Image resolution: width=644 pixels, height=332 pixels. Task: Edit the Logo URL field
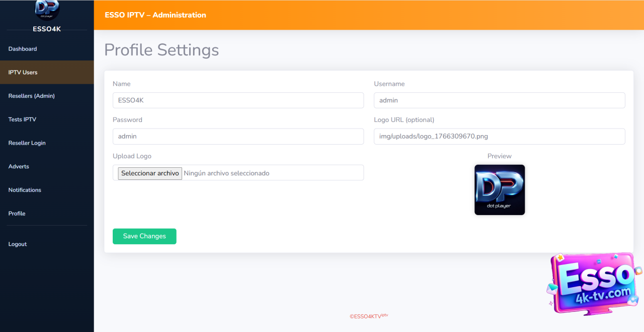[499, 137]
